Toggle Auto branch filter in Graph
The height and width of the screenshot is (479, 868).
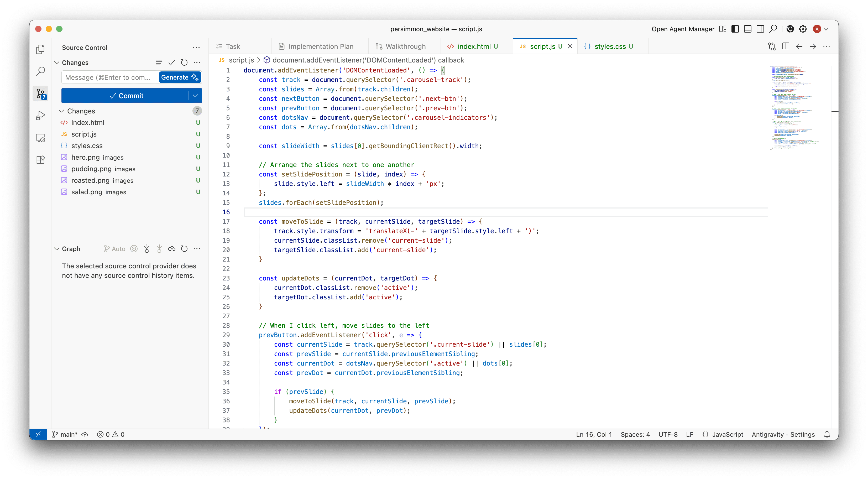click(114, 249)
